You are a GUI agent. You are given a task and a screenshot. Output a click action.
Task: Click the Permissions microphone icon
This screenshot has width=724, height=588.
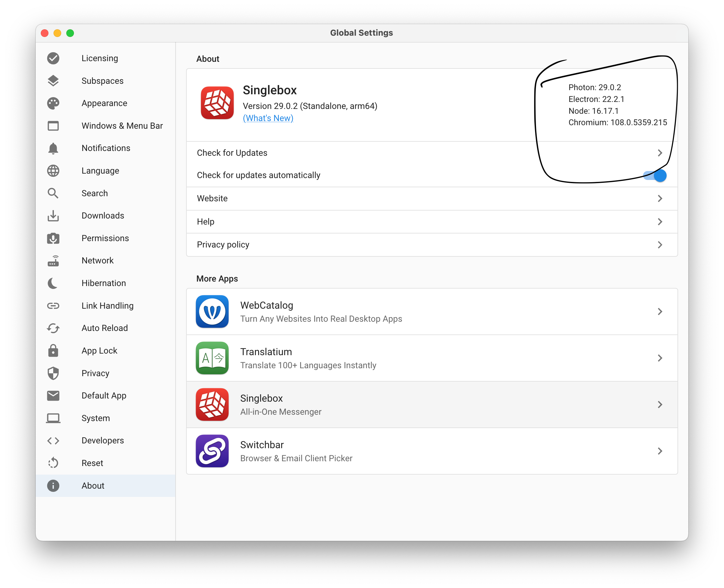coord(53,239)
